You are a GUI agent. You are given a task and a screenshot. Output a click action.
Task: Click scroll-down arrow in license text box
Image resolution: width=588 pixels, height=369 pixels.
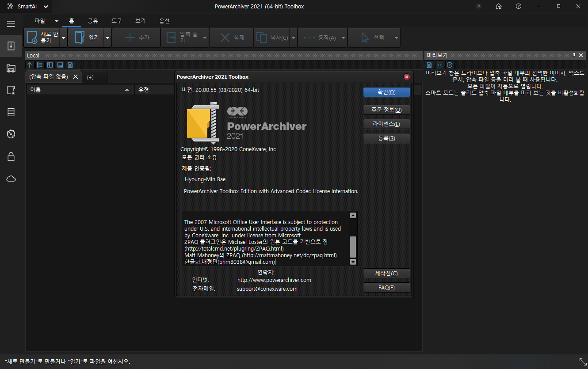click(353, 262)
